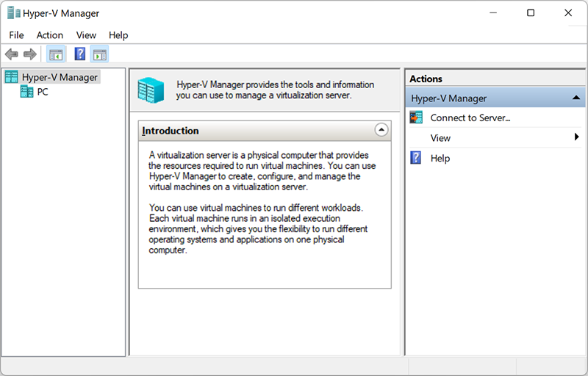Click the Back arrow in the toolbar

tap(12, 54)
